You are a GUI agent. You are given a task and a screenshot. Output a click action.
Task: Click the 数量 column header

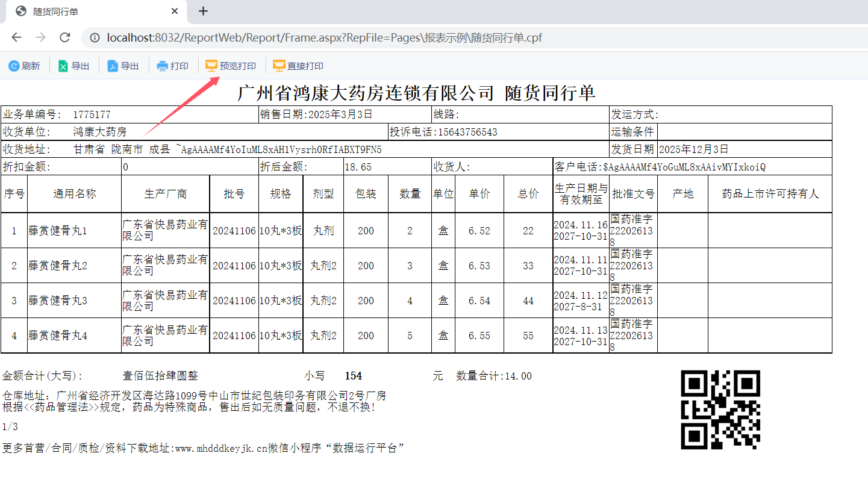(410, 194)
